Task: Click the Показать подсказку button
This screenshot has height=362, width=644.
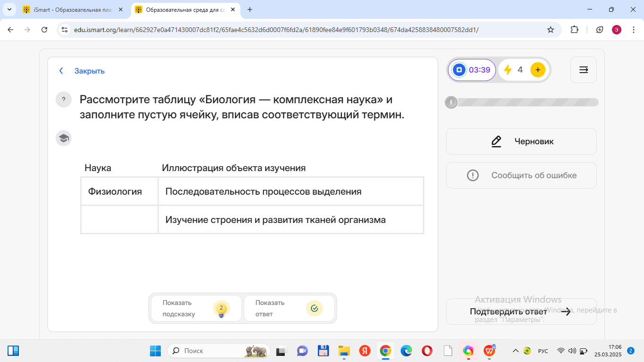Action: click(x=195, y=308)
